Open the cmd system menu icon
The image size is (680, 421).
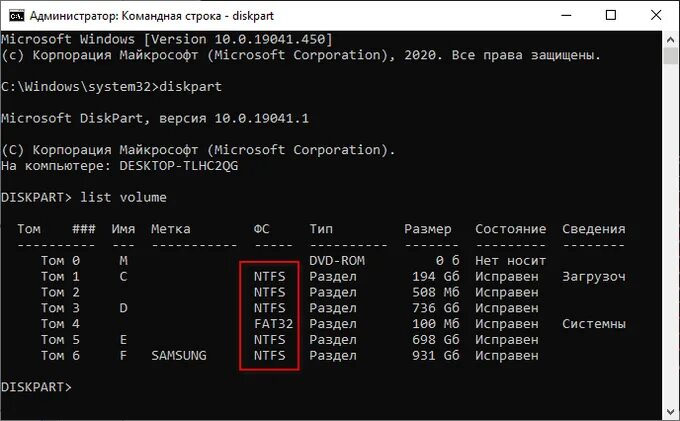(x=16, y=16)
